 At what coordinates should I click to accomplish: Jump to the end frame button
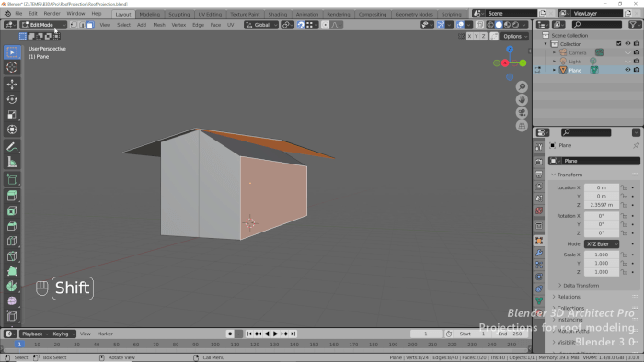click(x=293, y=334)
